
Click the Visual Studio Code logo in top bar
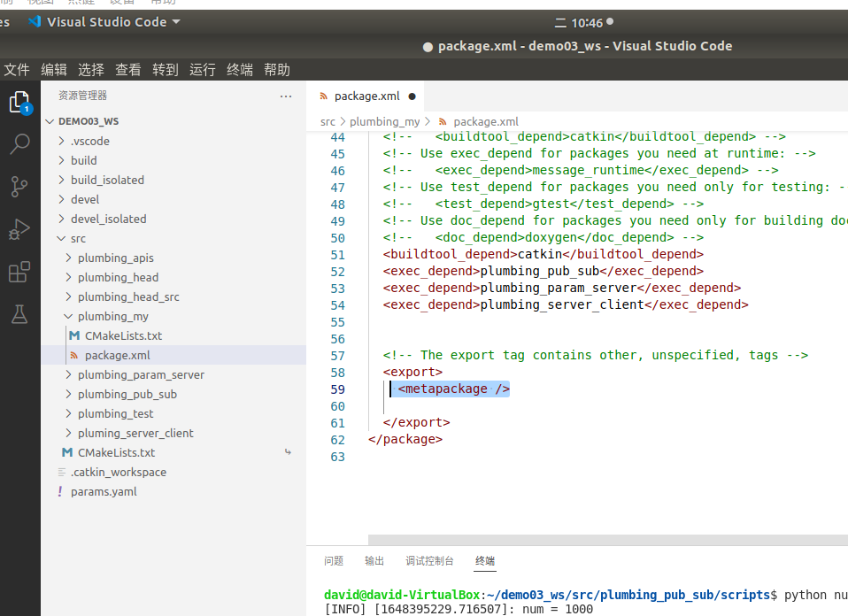tap(35, 21)
